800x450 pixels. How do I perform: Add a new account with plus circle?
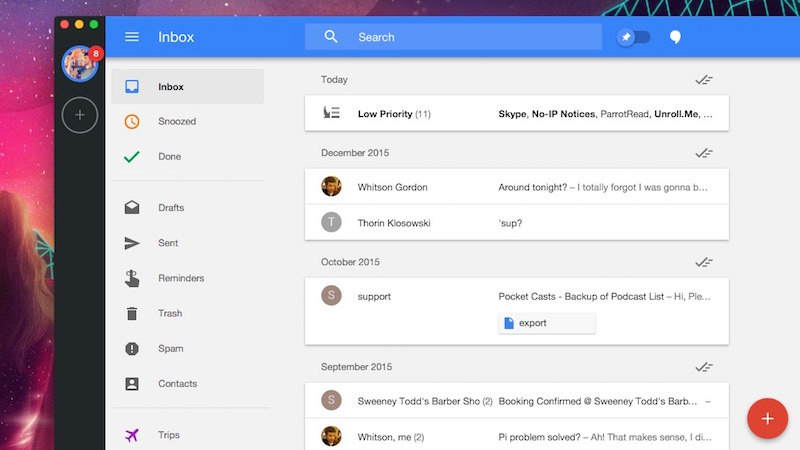tap(80, 115)
